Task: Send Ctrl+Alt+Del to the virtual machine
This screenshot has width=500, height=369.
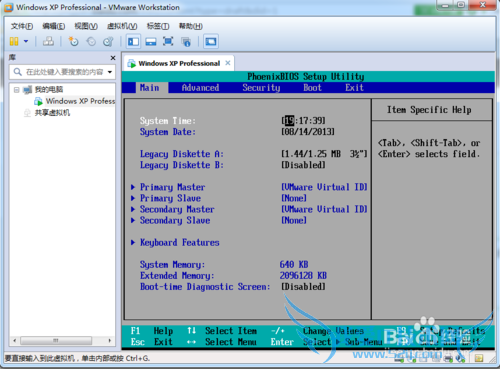Action: [48, 41]
